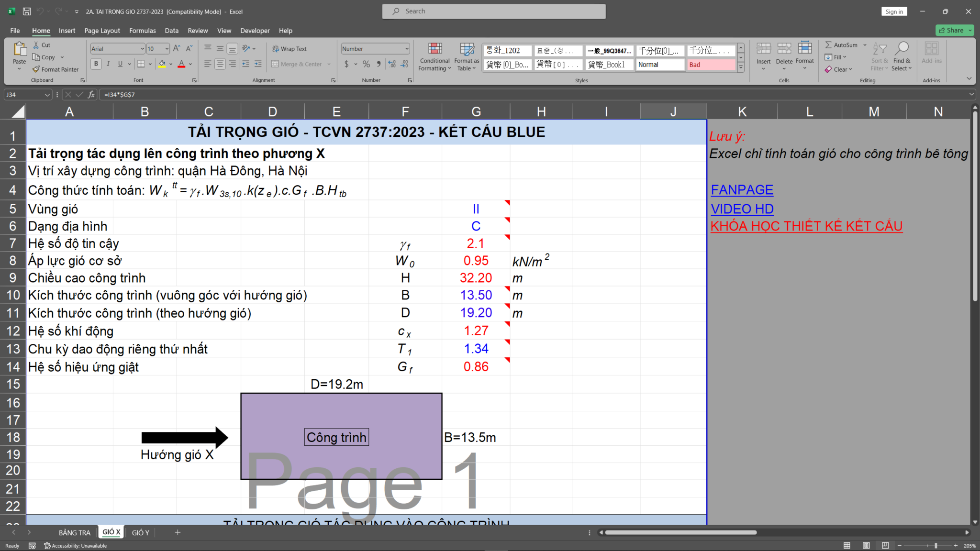Choose a font color swatch

tap(182, 64)
